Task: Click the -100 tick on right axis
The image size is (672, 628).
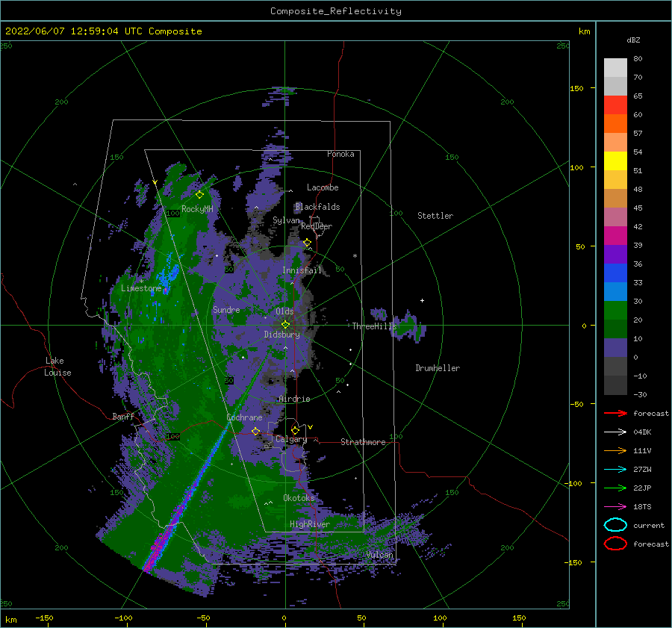Action: pyautogui.click(x=574, y=483)
